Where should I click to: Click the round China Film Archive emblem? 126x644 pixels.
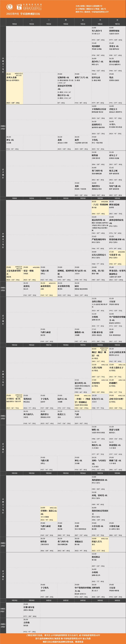[10, 7]
